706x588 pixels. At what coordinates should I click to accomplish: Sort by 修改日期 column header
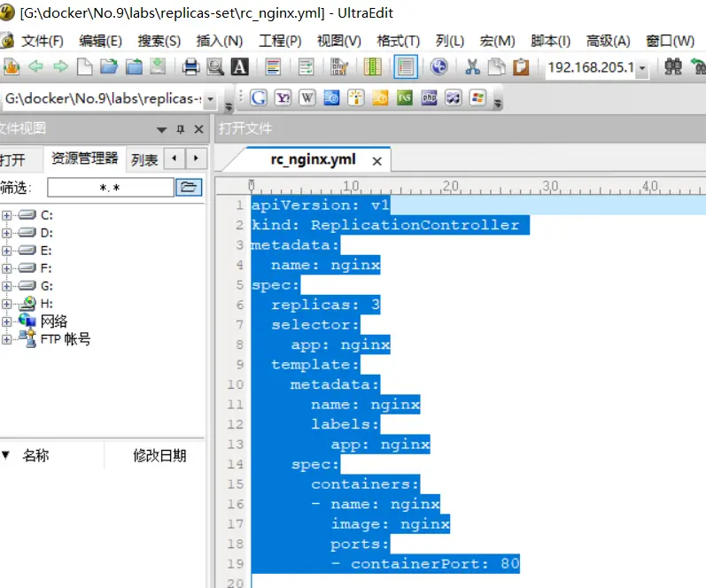click(159, 456)
